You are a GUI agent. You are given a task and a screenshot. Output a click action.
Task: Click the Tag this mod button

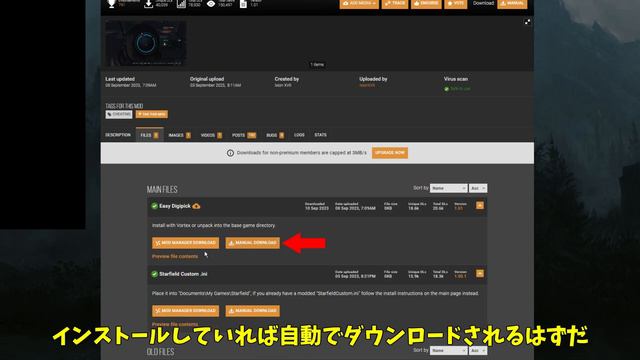tap(151, 114)
